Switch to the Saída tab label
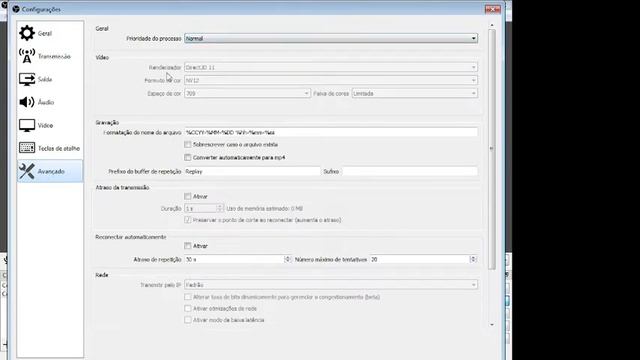 tap(45, 79)
